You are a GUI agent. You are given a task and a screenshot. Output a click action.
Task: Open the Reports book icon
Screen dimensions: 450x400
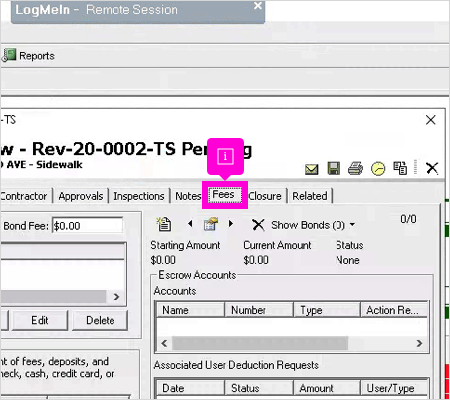[9, 55]
